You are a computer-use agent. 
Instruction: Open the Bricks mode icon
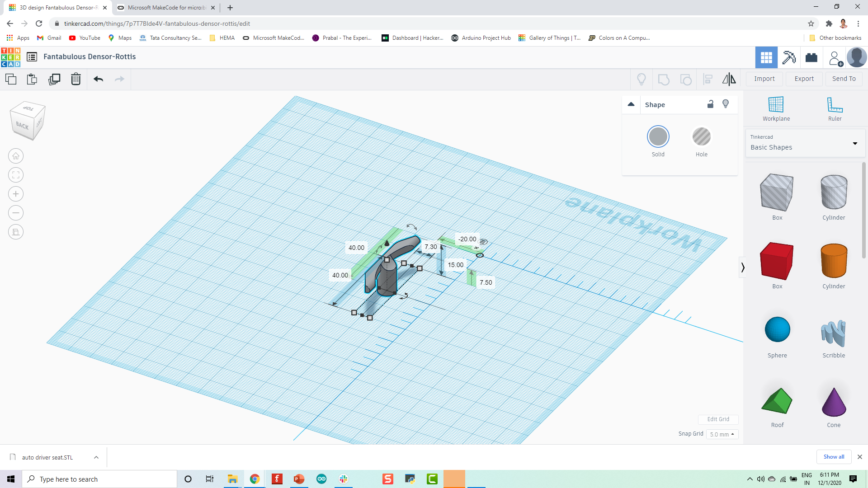[x=811, y=57]
